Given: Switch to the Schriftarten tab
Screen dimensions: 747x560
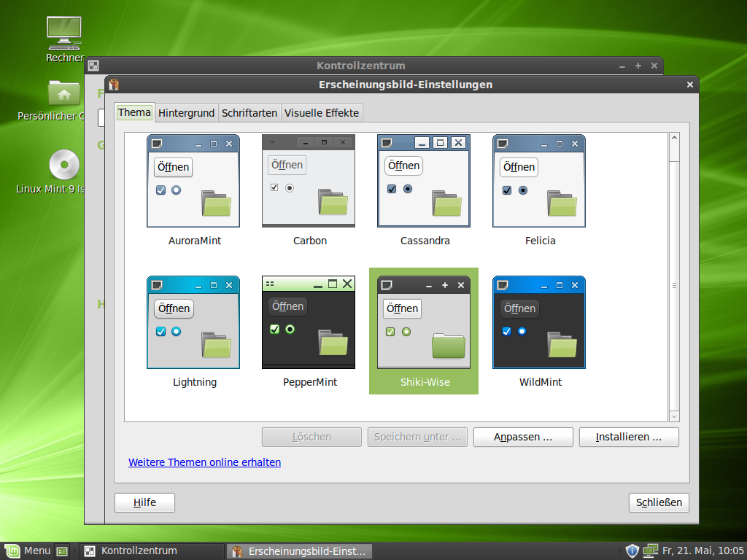Looking at the screenshot, I should click(x=249, y=112).
